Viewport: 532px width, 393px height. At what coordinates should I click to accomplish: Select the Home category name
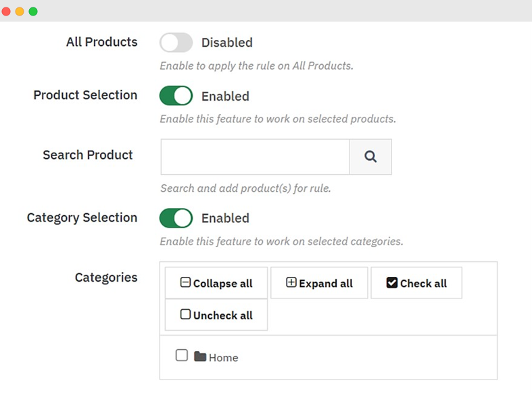point(223,358)
